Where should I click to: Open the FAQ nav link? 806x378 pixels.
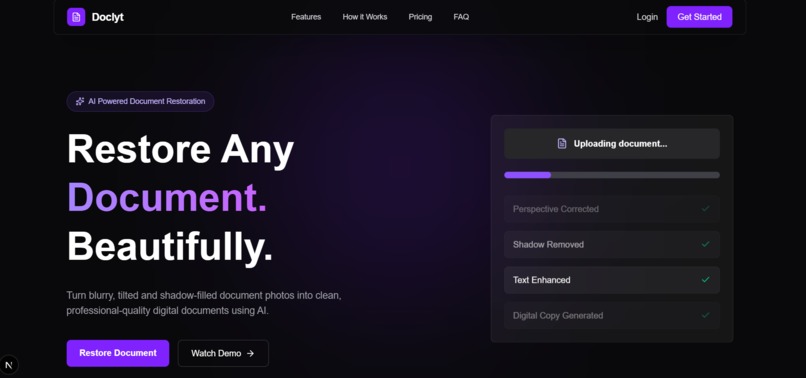click(461, 17)
